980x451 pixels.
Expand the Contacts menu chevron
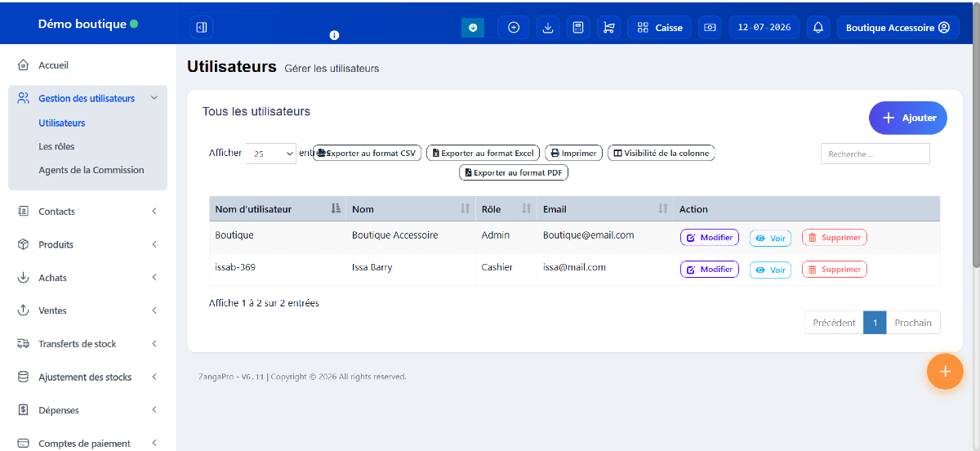(154, 212)
